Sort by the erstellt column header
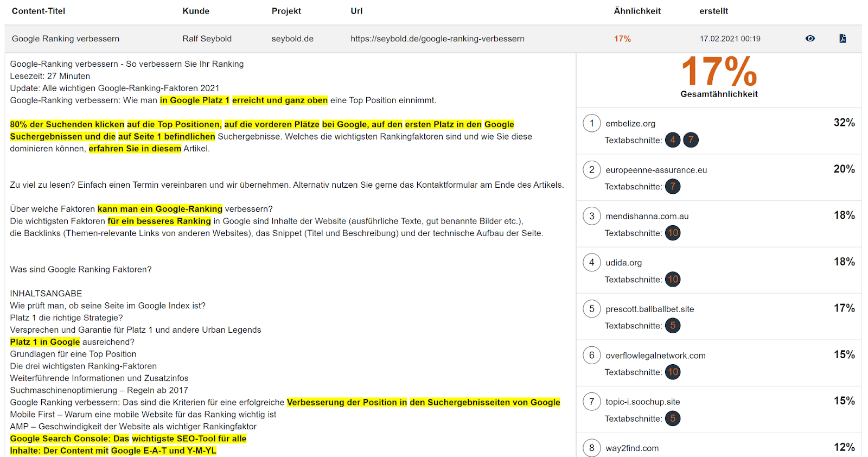This screenshot has height=457, width=868. (714, 11)
